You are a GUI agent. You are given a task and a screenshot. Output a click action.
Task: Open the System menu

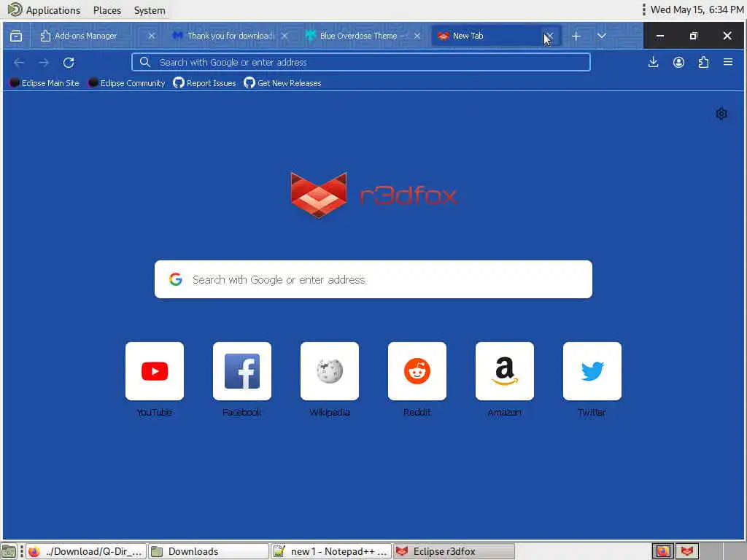click(x=150, y=10)
